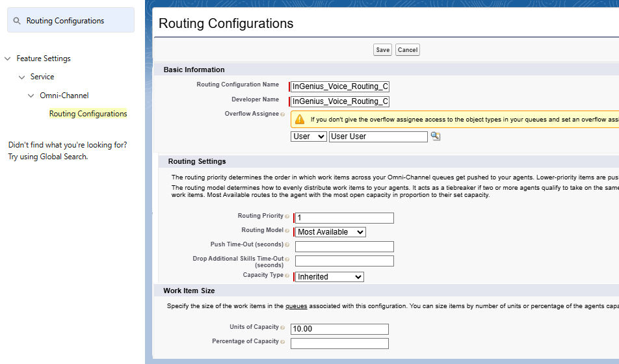619x364 pixels.
Task: Click help icon next to Routing Priority
Action: click(287, 216)
